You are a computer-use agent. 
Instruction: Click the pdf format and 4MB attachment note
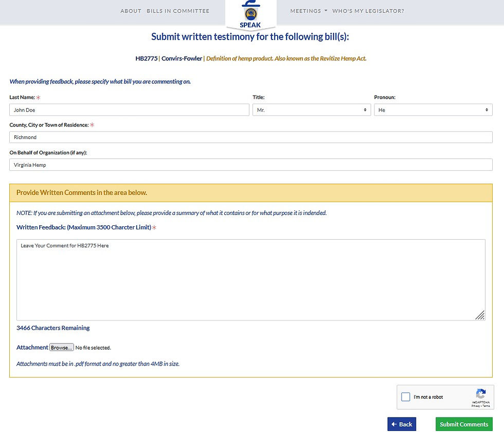[x=98, y=364]
